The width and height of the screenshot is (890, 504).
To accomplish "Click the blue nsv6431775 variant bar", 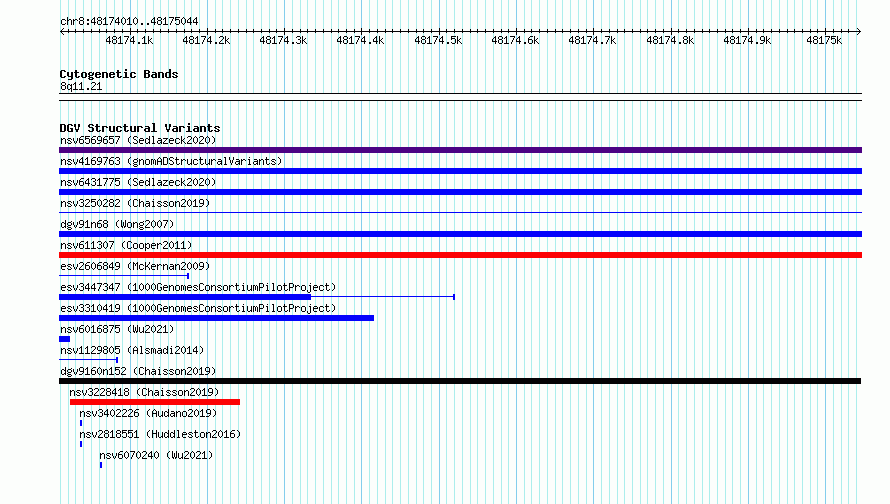I will pyautogui.click(x=460, y=192).
